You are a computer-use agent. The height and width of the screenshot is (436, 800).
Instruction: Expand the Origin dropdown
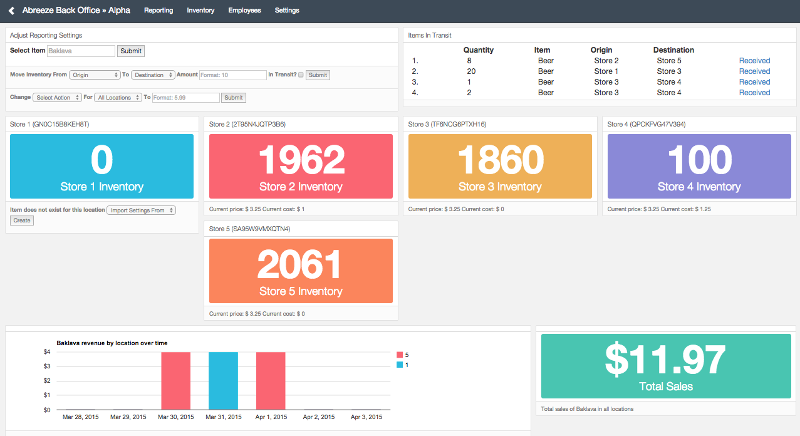(95, 75)
